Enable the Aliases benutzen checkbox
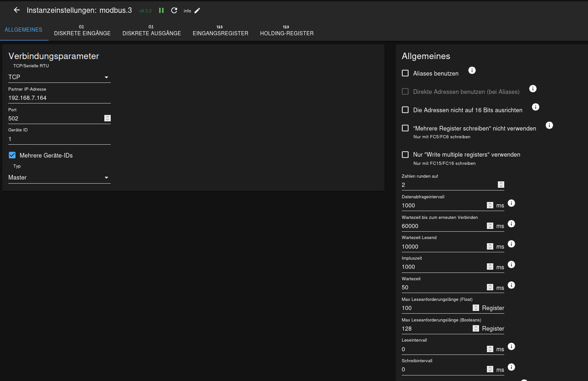Screen dimensions: 588x381 [x=405, y=73]
